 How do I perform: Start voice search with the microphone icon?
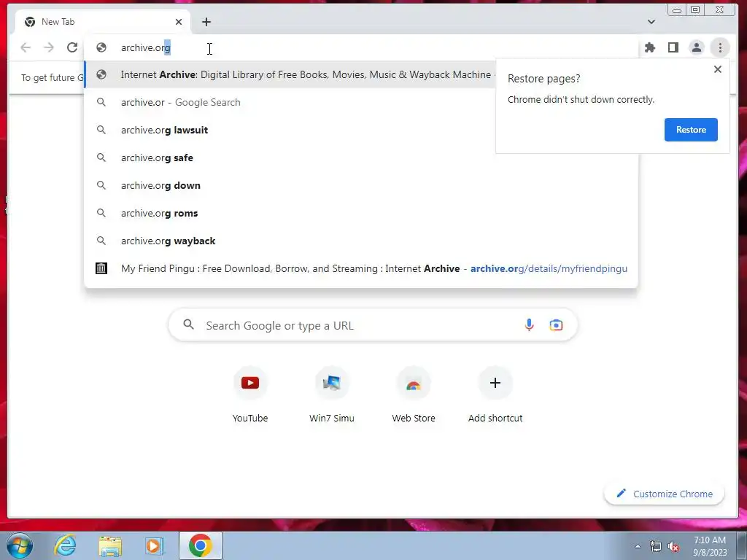click(529, 325)
